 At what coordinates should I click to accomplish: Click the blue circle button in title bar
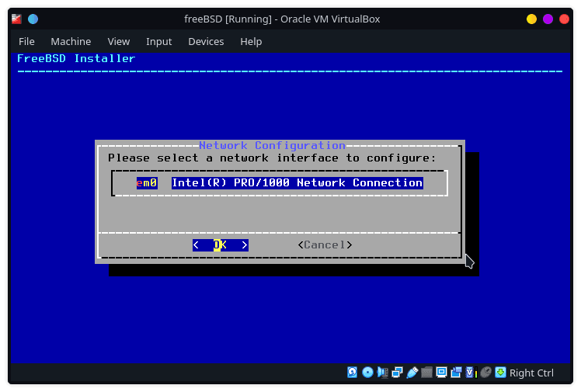[33, 19]
